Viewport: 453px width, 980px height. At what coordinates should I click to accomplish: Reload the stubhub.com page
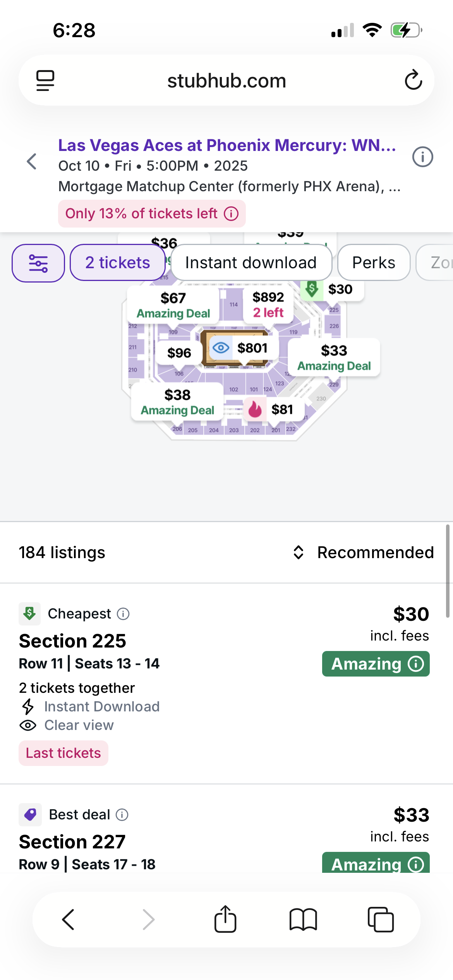(x=413, y=80)
